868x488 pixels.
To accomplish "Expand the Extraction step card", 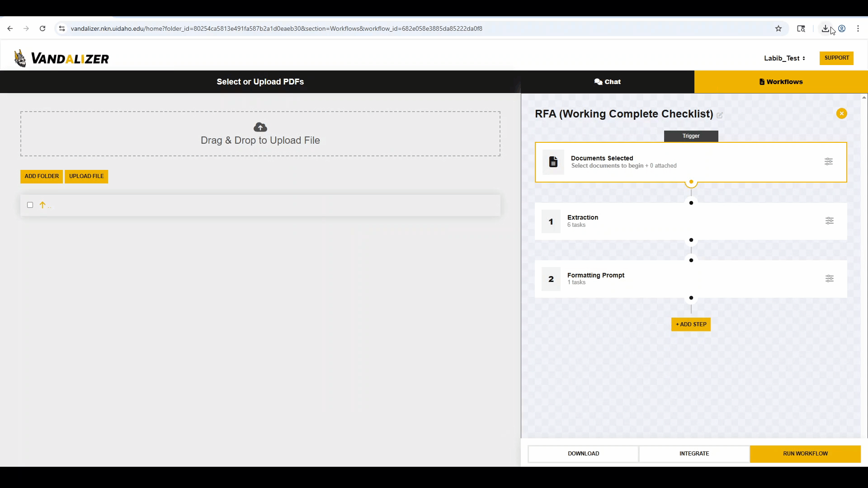I will (678, 221).
